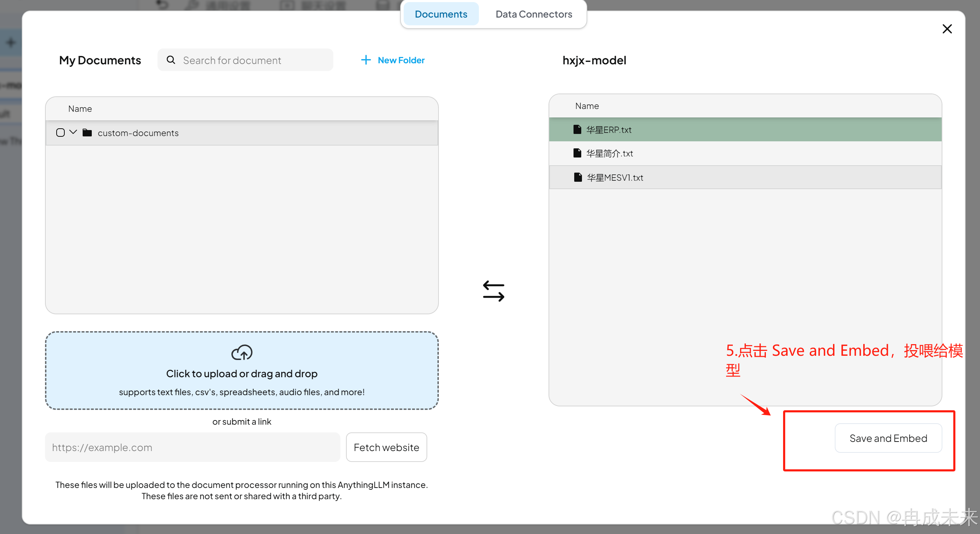Close the documents dialog with X

tap(947, 29)
